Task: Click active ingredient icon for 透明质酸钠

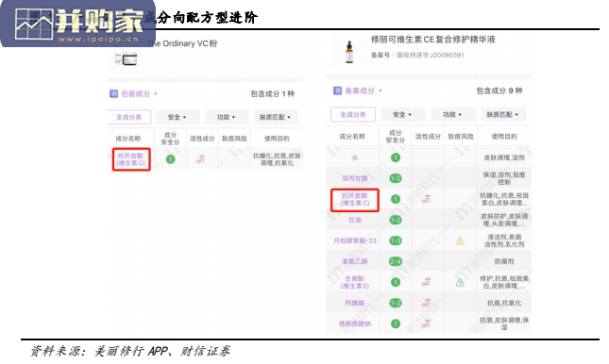Action: tap(426, 323)
